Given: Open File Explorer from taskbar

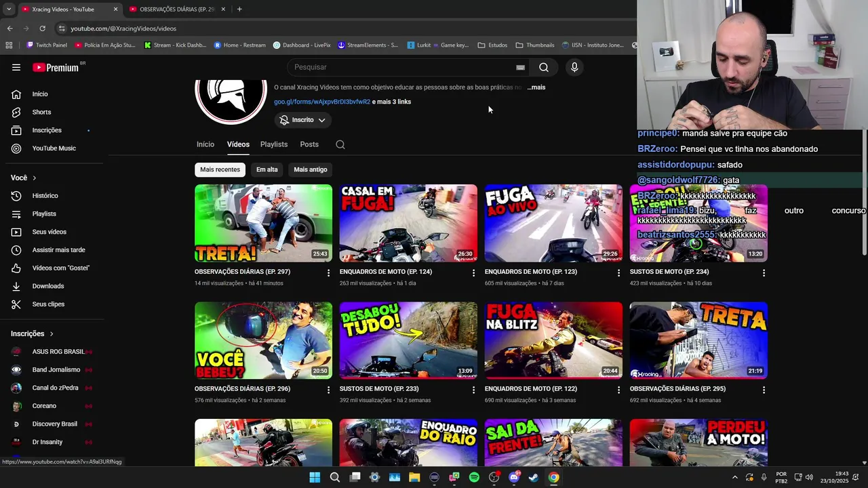Looking at the screenshot, I should [x=414, y=477].
